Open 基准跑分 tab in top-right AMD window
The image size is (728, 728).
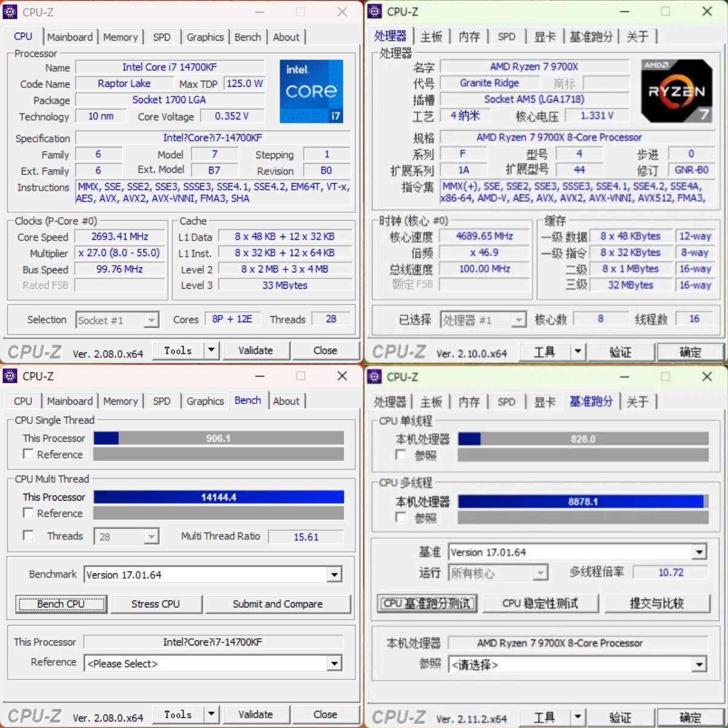coord(591,37)
